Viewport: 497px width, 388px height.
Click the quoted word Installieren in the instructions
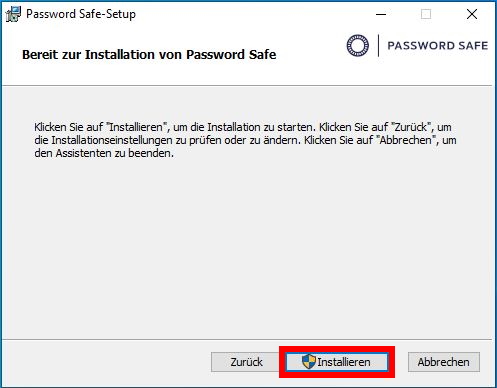tap(136, 127)
